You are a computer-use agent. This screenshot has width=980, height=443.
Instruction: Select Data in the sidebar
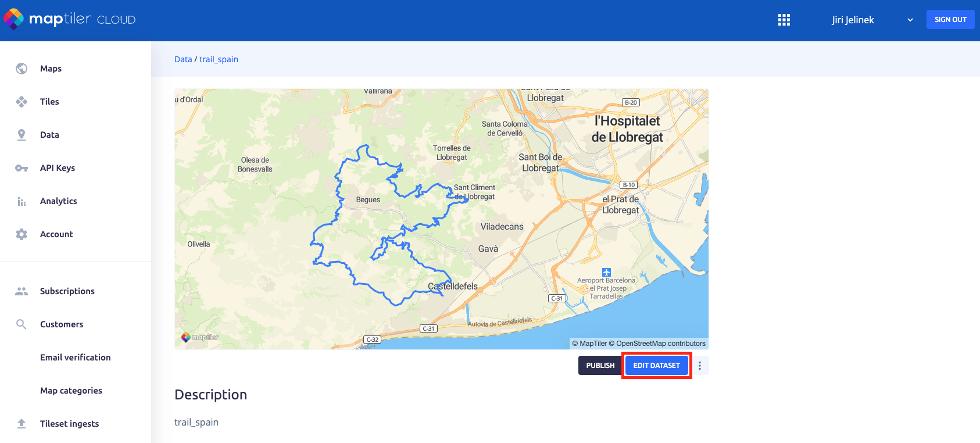point(49,135)
